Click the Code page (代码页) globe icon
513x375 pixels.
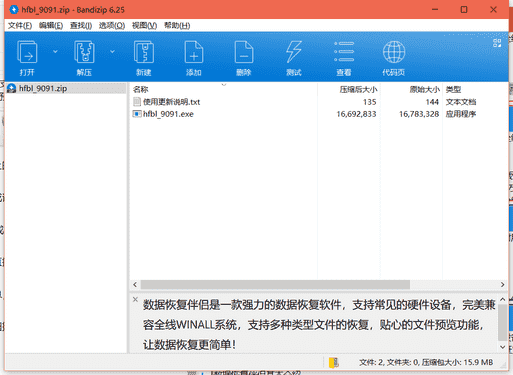(x=394, y=52)
